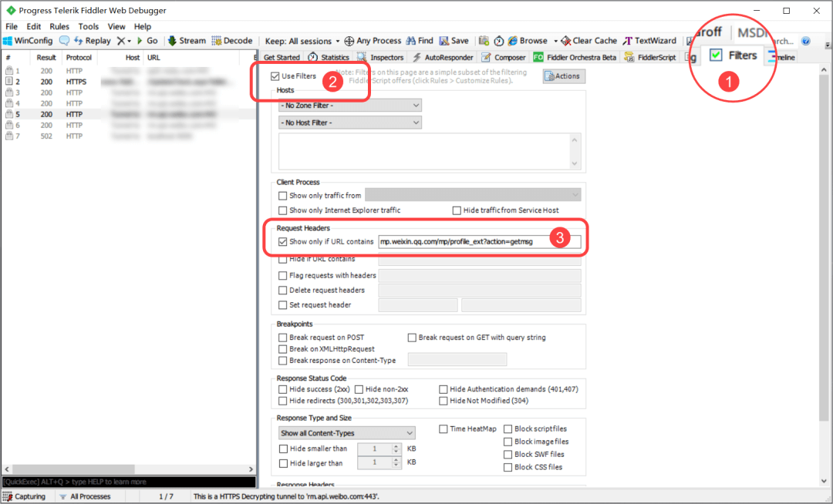833x504 pixels.
Task: Select session 2 HTTPS row icon
Action: coord(9,82)
